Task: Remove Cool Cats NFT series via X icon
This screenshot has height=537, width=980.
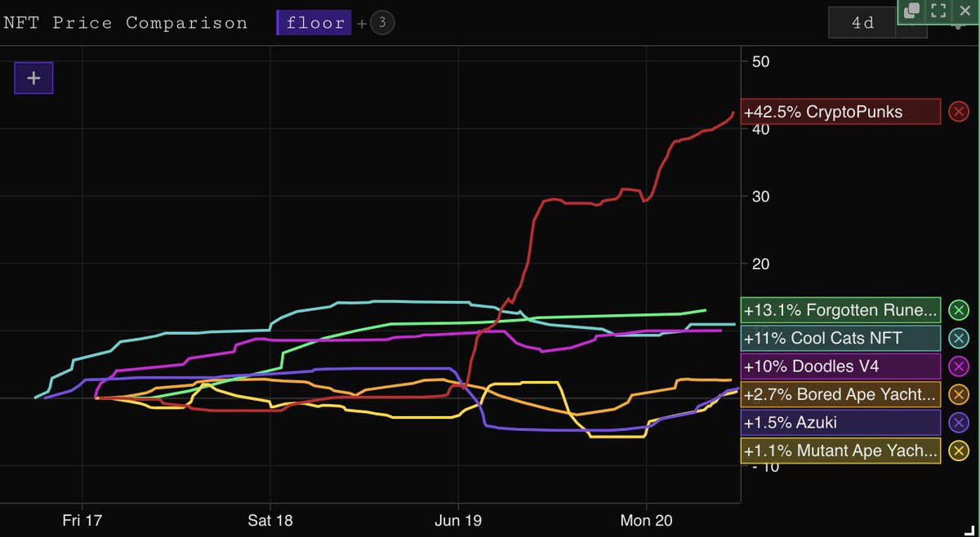Action: pos(959,338)
